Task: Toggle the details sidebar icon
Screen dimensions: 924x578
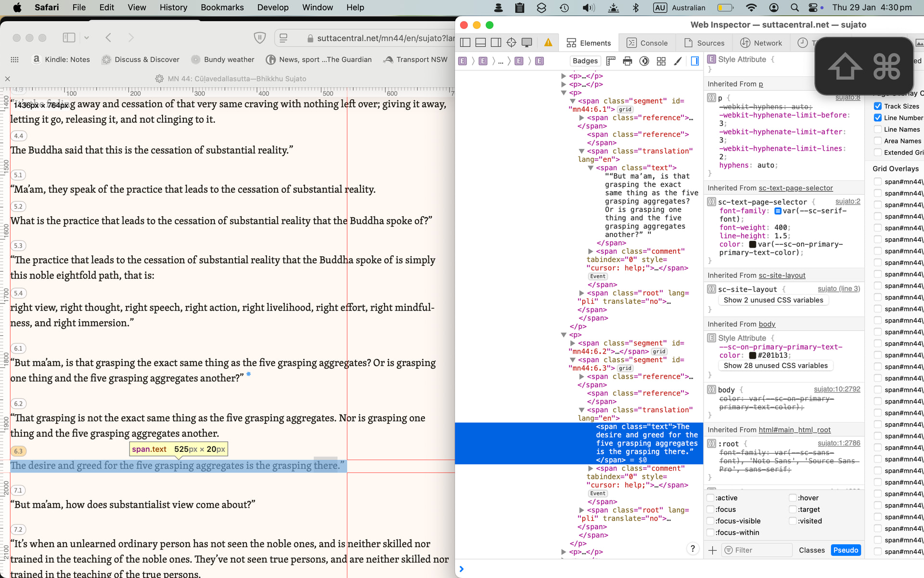Action: pyautogui.click(x=695, y=61)
